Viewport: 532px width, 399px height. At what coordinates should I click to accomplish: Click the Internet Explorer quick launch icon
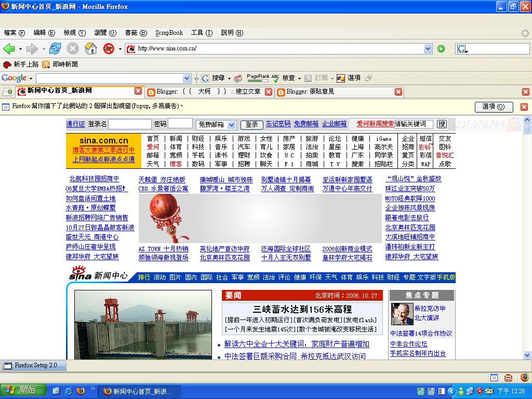point(68,391)
